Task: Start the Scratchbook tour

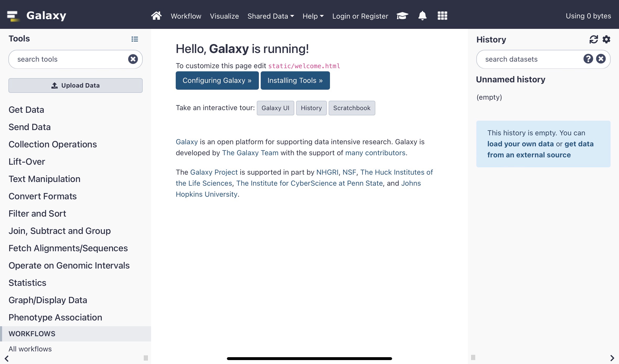Action: (x=352, y=108)
